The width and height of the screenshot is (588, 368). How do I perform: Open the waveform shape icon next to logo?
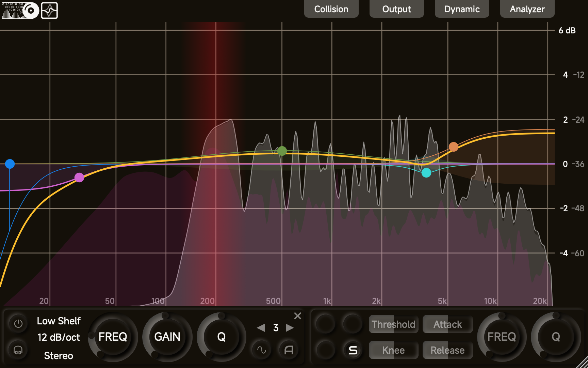(x=50, y=11)
